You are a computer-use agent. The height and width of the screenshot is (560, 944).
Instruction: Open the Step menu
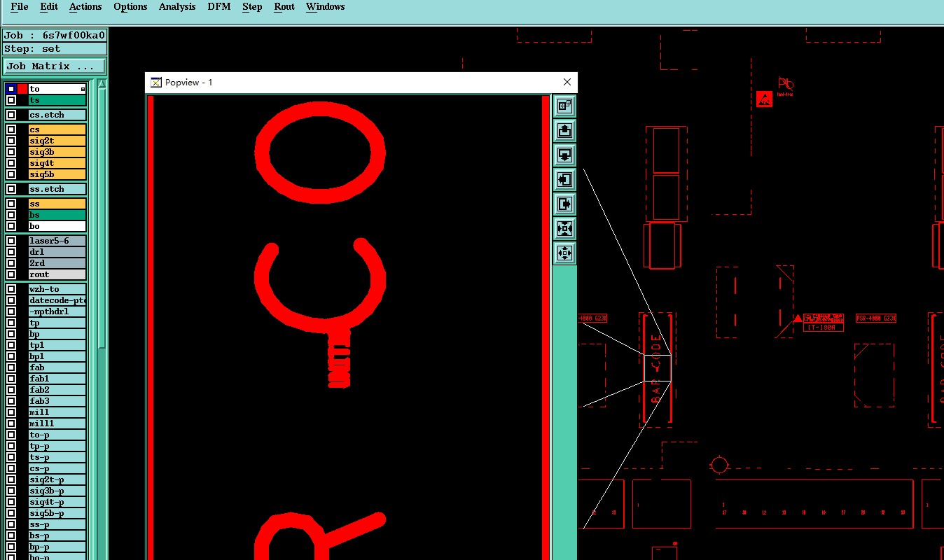tap(252, 7)
